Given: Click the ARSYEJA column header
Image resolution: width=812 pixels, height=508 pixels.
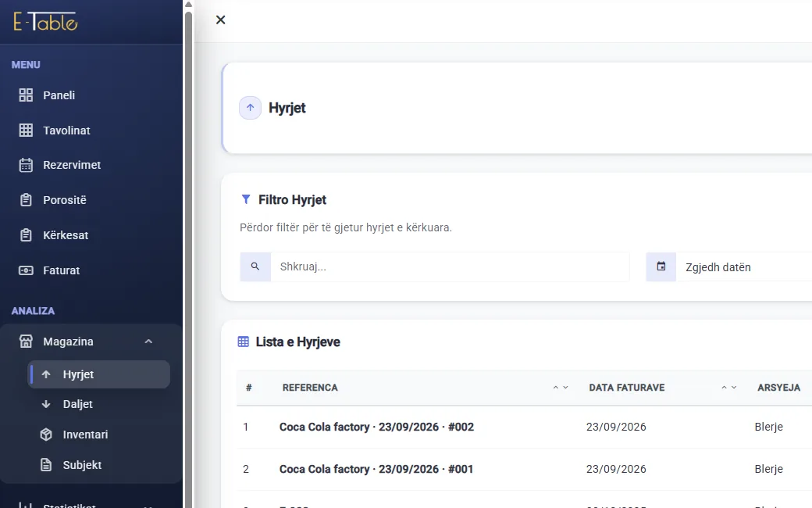Looking at the screenshot, I should pyautogui.click(x=779, y=387).
